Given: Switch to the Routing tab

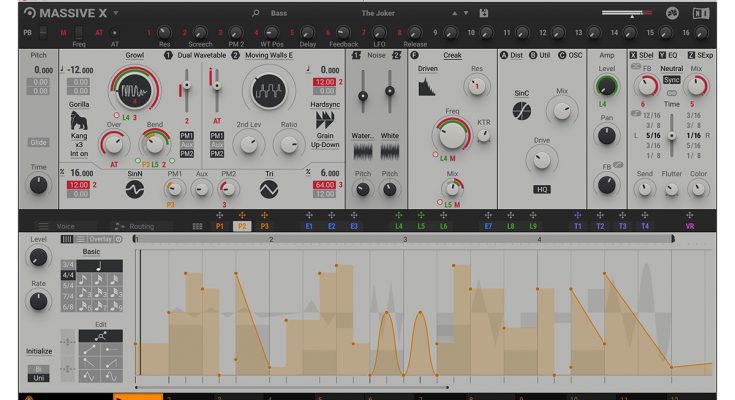Looking at the screenshot, I should (x=140, y=227).
